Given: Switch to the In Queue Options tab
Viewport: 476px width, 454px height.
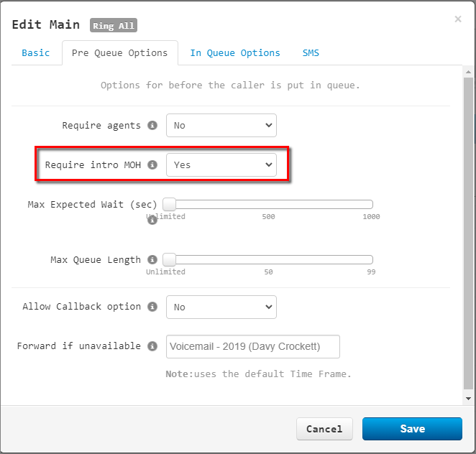Looking at the screenshot, I should [235, 52].
